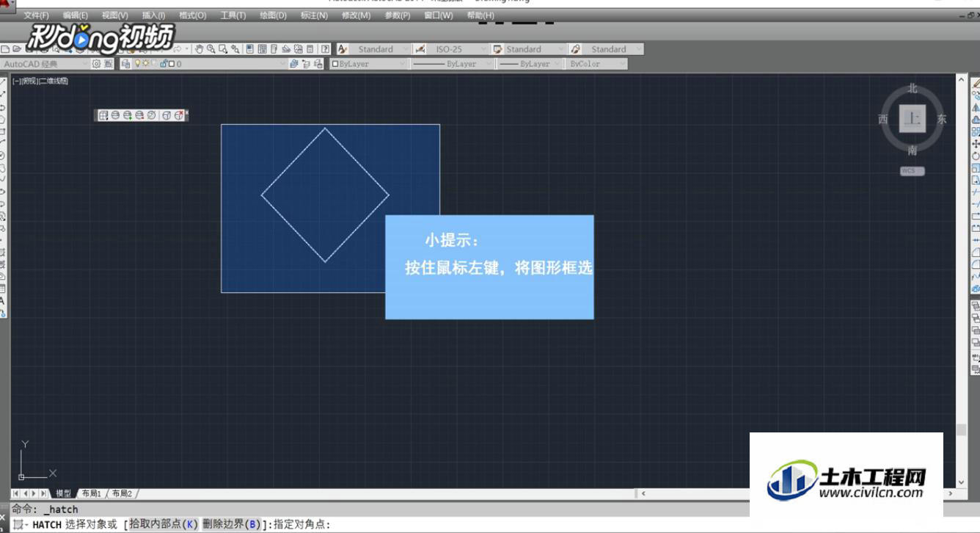
Task: Open the 文件(F) menu
Action: point(37,15)
